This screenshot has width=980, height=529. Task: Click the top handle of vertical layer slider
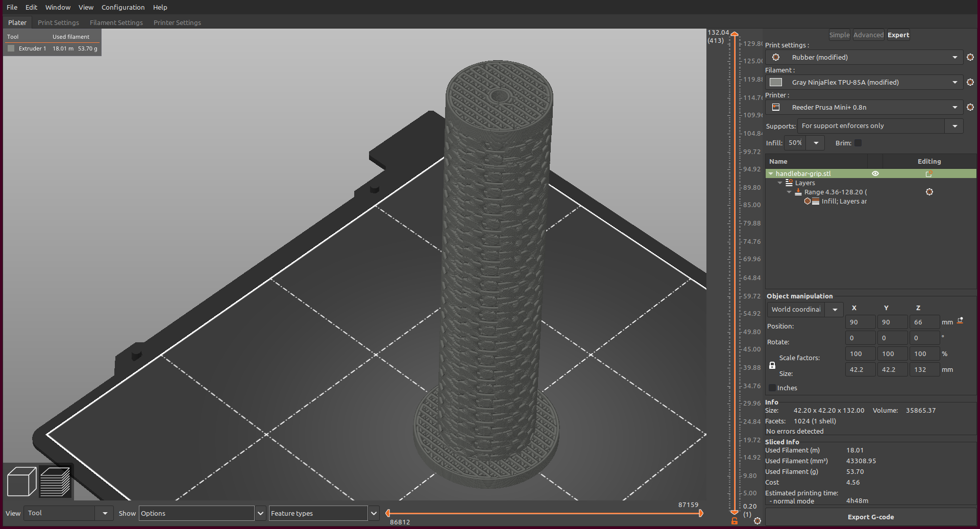coord(734,34)
